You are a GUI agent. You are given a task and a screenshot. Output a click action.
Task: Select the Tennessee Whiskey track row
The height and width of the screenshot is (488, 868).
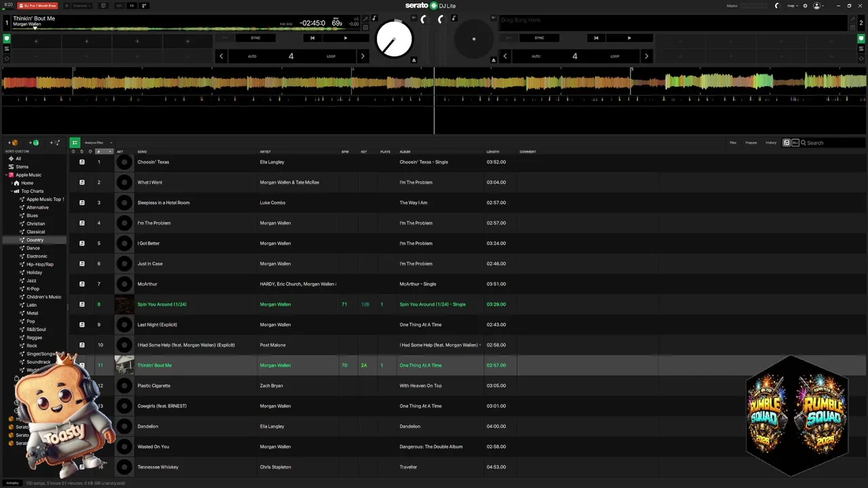467,467
